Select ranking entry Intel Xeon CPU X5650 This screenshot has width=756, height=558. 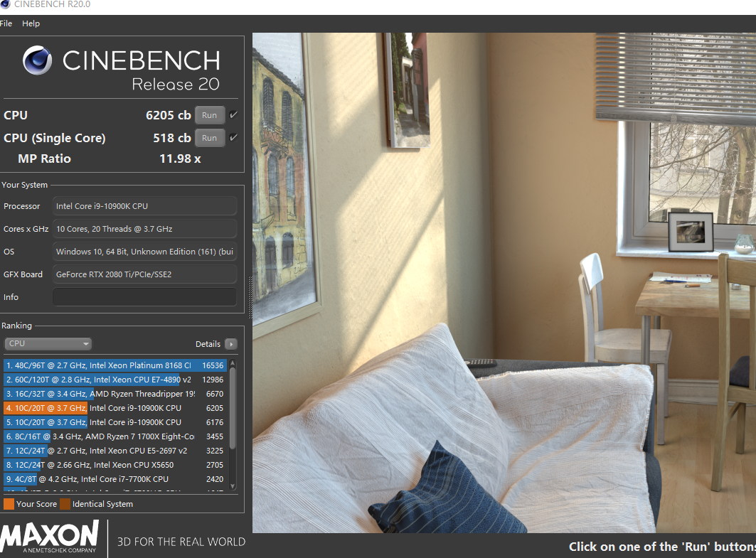click(x=115, y=465)
